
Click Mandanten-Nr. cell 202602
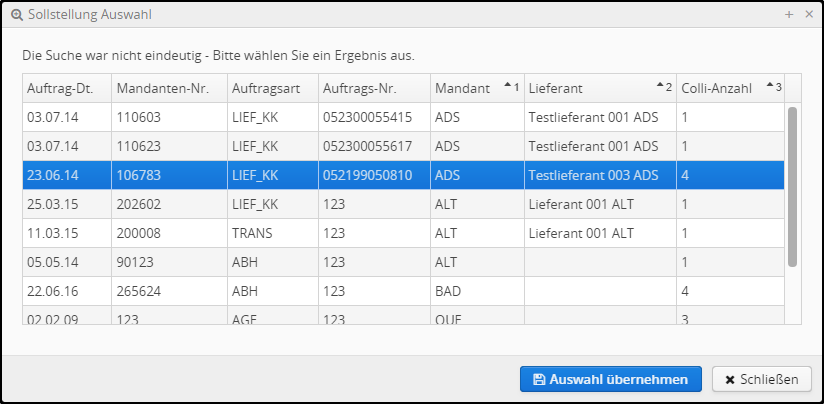click(169, 204)
